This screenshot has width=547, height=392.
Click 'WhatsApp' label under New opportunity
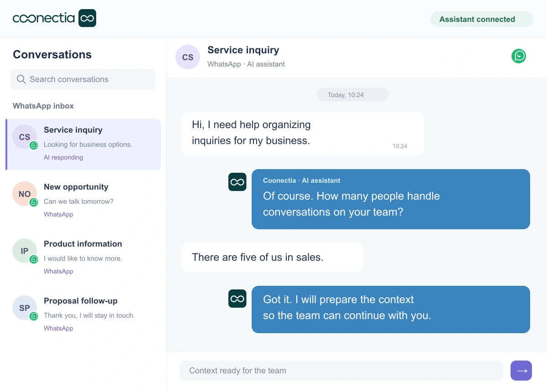[58, 214]
